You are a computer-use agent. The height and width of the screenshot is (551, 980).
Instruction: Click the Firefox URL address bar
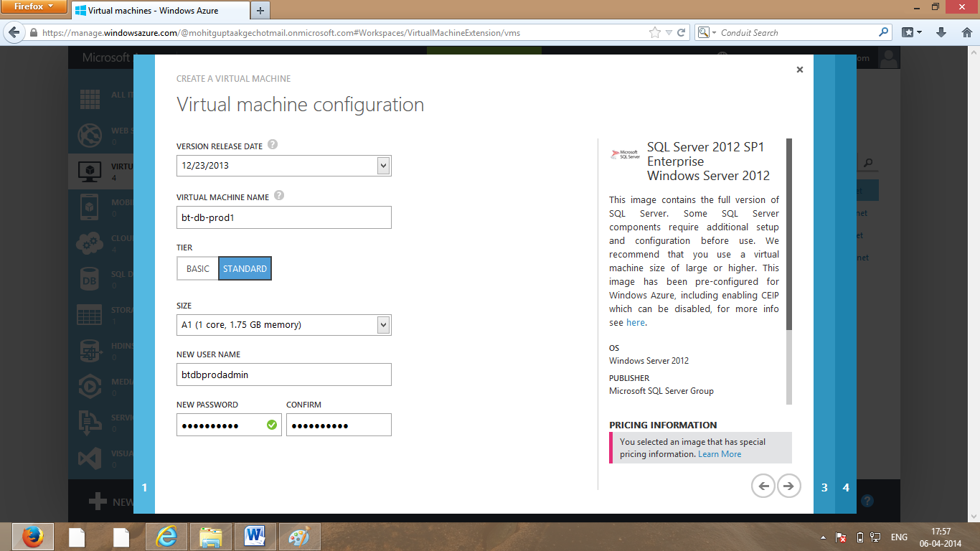pos(344,32)
